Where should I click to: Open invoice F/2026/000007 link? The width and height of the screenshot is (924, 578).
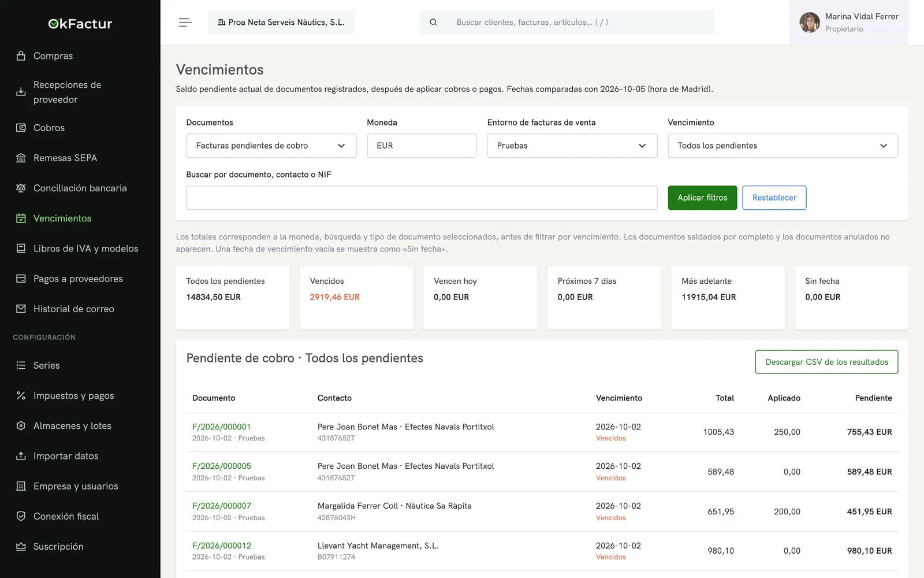222,506
